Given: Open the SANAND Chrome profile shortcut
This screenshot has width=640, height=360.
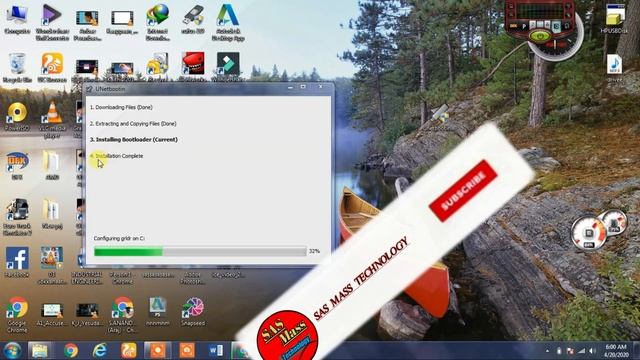Looking at the screenshot, I should pyautogui.click(x=122, y=314).
